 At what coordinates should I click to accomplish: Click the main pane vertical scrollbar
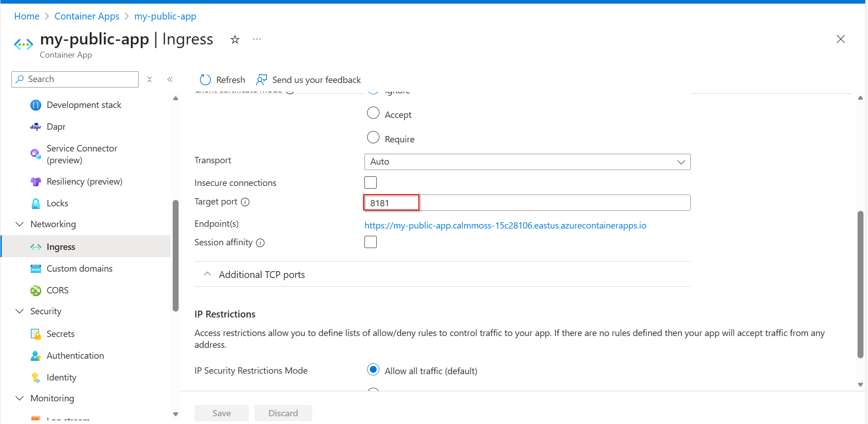[860, 284]
